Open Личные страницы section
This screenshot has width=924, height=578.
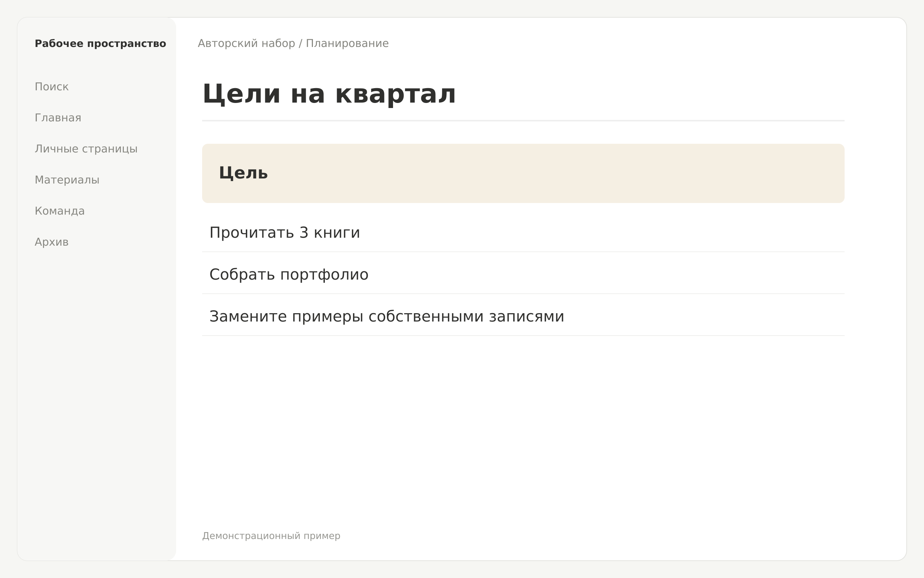pyautogui.click(x=86, y=149)
